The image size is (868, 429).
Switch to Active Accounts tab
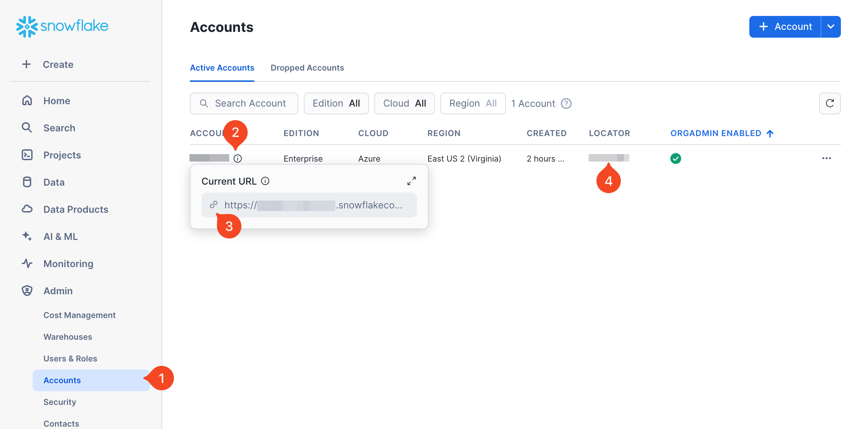click(x=222, y=68)
